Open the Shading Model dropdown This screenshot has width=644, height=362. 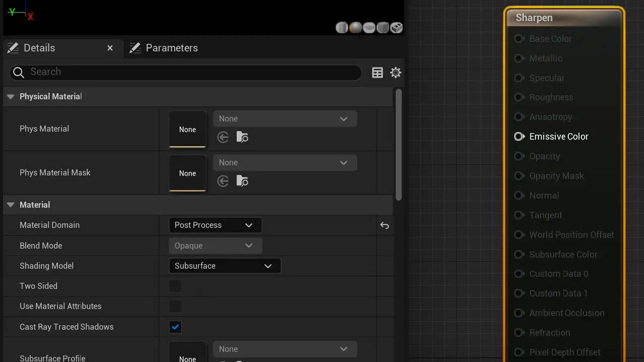224,266
